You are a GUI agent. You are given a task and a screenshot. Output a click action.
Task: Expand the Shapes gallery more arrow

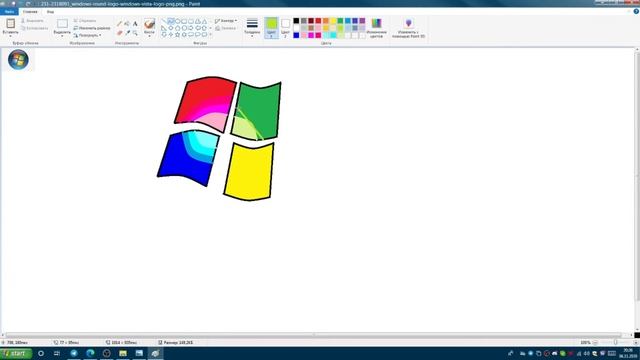(211, 35)
